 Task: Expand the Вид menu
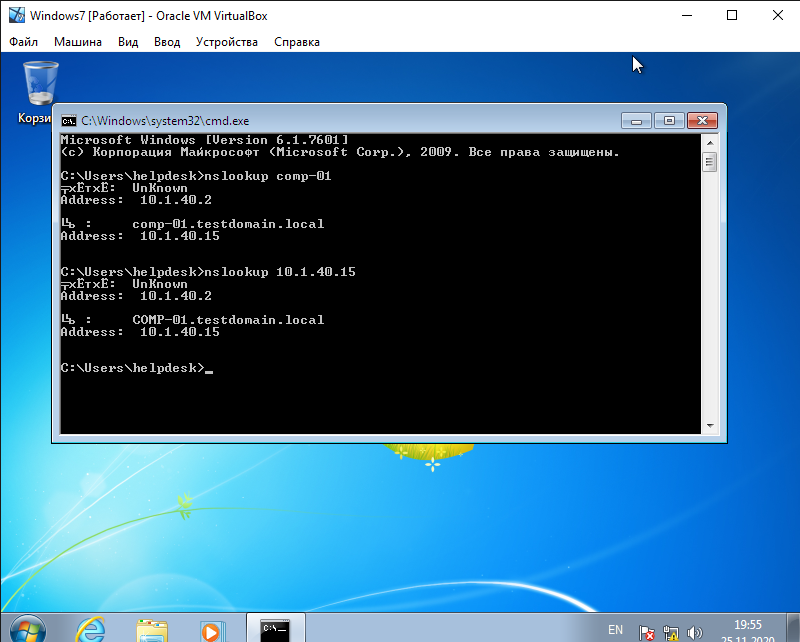coord(128,42)
